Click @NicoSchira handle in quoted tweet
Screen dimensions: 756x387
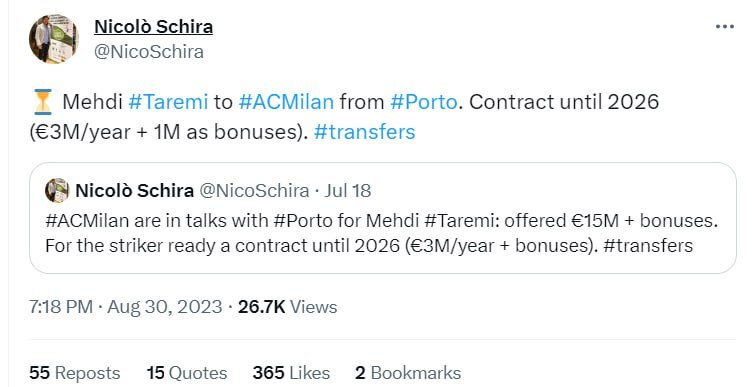point(254,191)
